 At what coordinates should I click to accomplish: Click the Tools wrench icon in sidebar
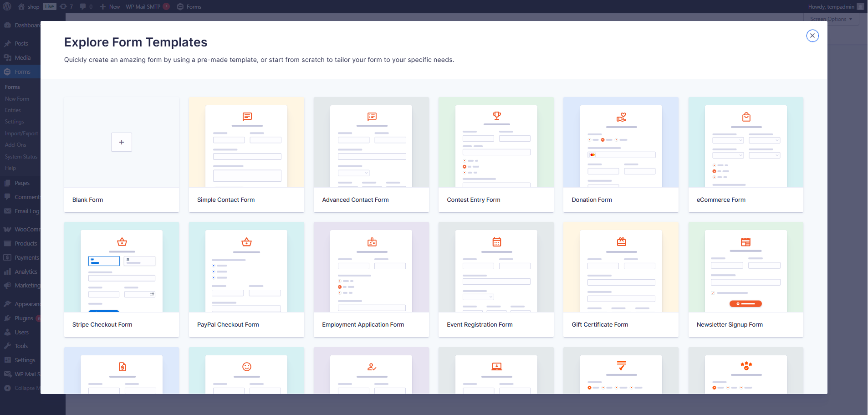click(x=7, y=346)
